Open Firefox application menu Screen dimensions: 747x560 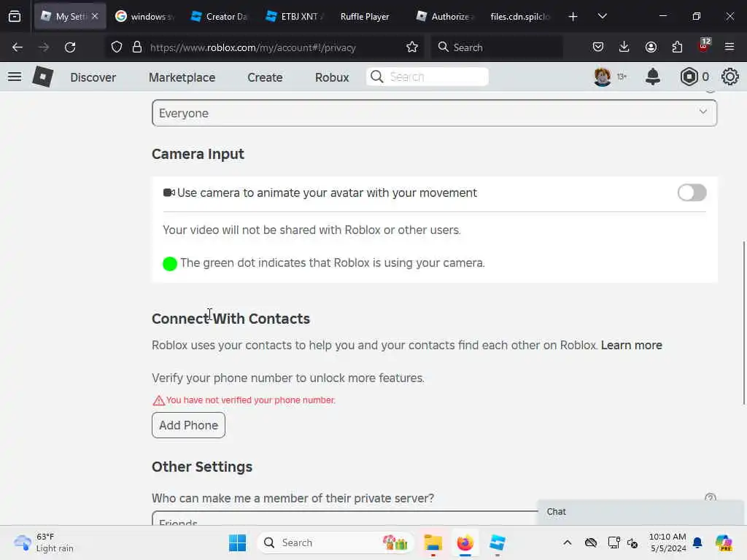click(x=729, y=47)
